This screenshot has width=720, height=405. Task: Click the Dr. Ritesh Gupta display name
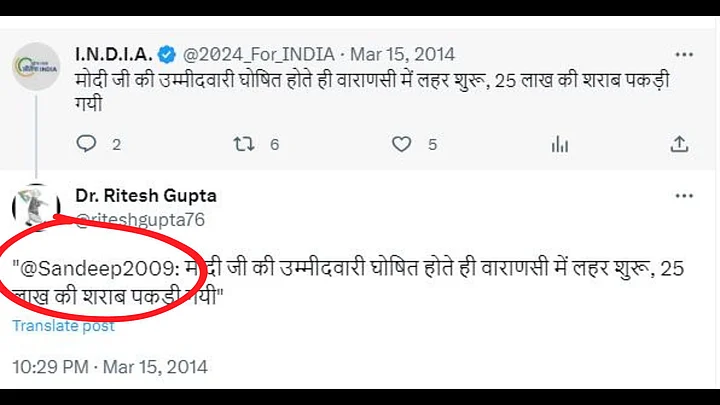click(x=146, y=195)
